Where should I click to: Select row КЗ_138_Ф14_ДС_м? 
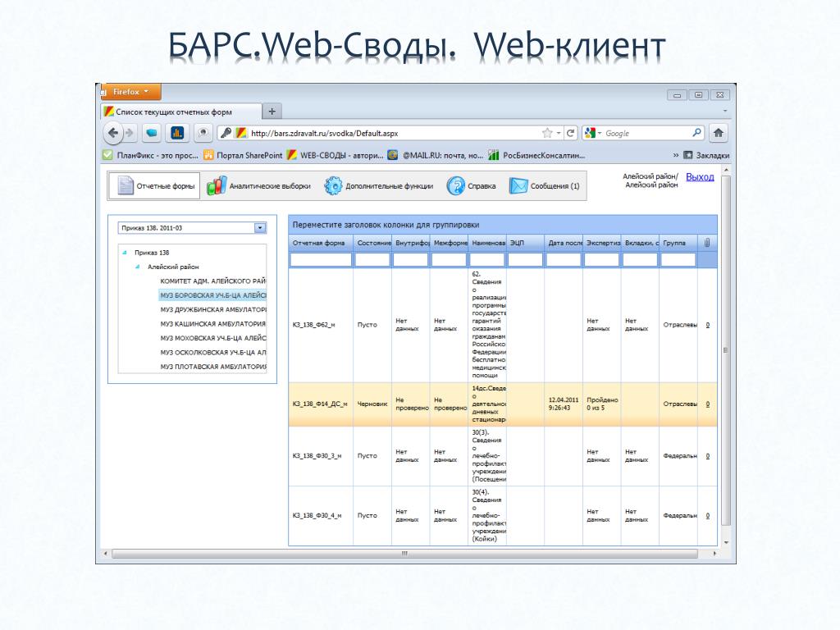tap(503, 404)
